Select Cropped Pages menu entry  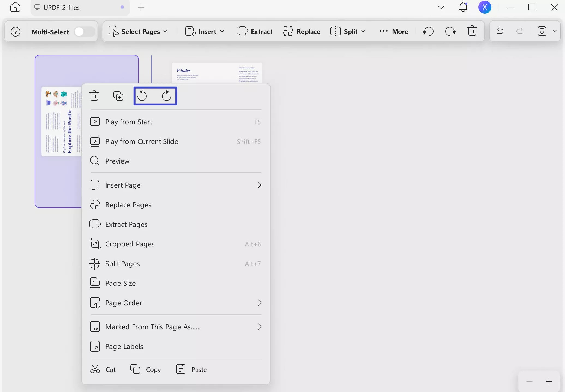(x=130, y=244)
